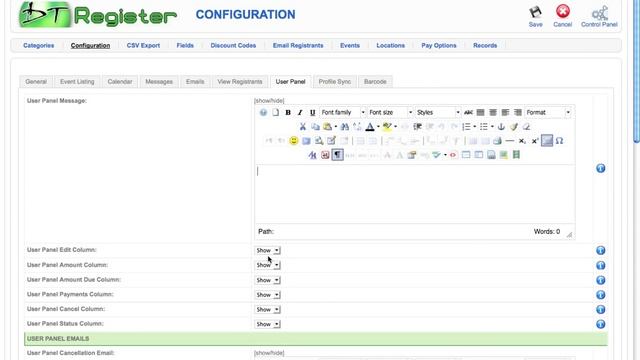
Task: Click the info icon for User Panel Status Column
Action: 600,324
